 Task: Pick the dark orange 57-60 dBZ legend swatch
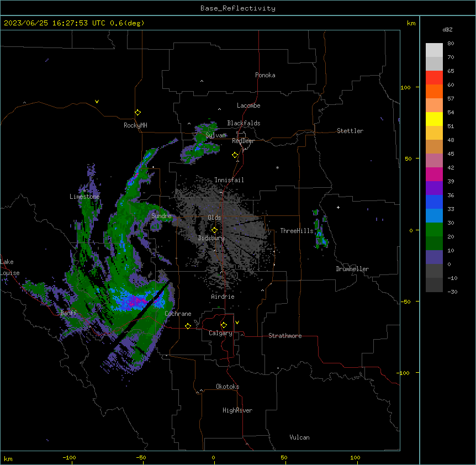(x=434, y=91)
